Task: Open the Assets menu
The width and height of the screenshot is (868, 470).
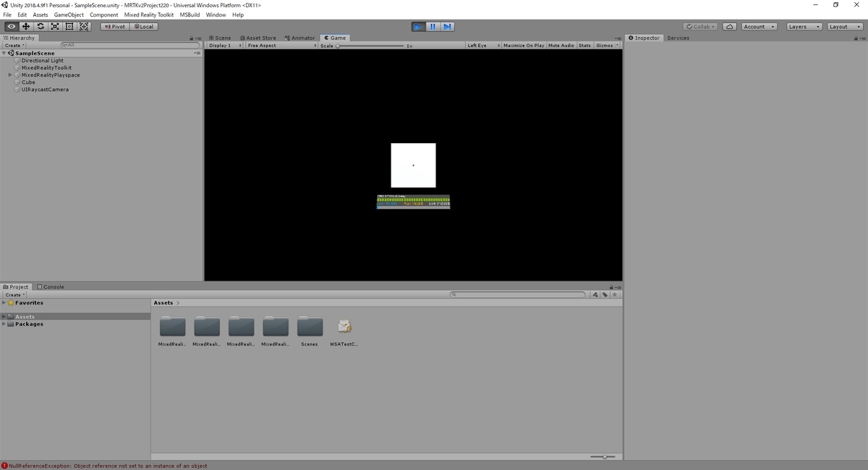Action: pos(41,14)
